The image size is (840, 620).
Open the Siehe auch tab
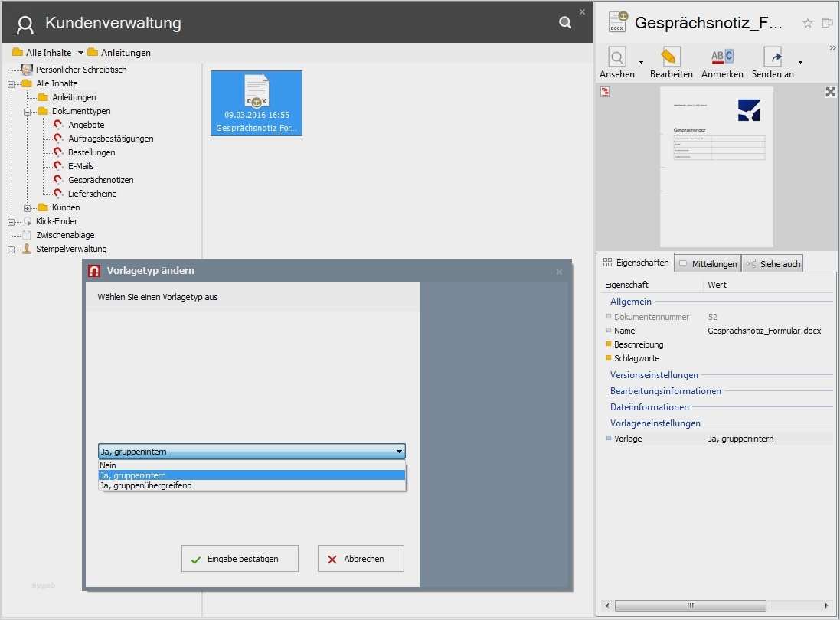(x=777, y=263)
